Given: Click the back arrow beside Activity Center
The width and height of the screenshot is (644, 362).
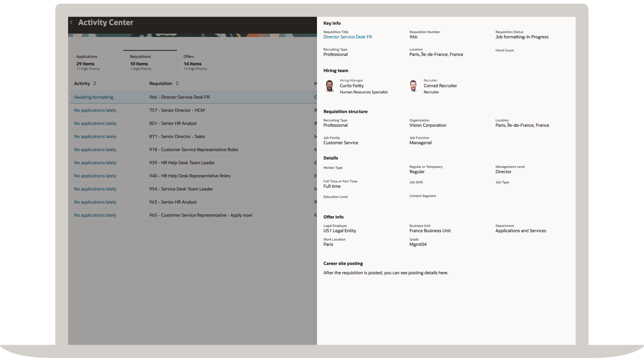Looking at the screenshot, I should (71, 22).
